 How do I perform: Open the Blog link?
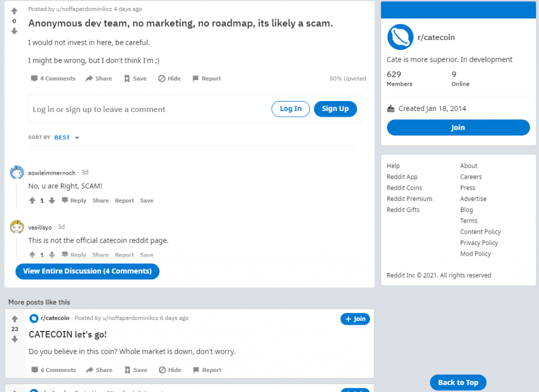point(466,210)
